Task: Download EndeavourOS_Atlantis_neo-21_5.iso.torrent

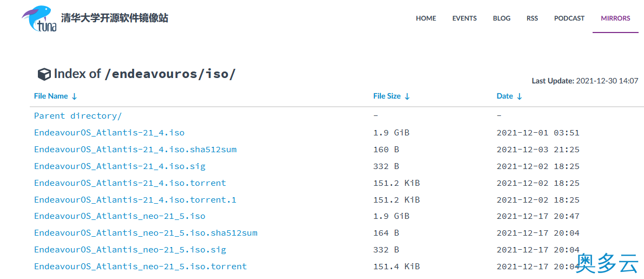Action: click(141, 266)
